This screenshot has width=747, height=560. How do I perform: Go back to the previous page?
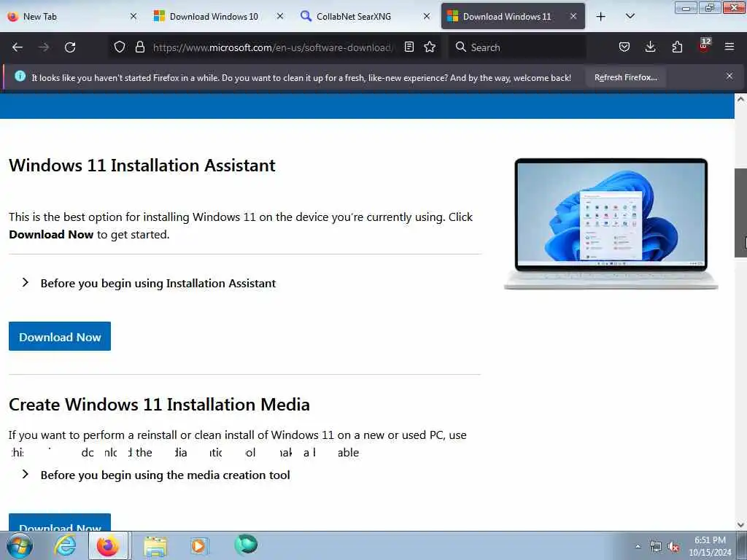[18, 47]
